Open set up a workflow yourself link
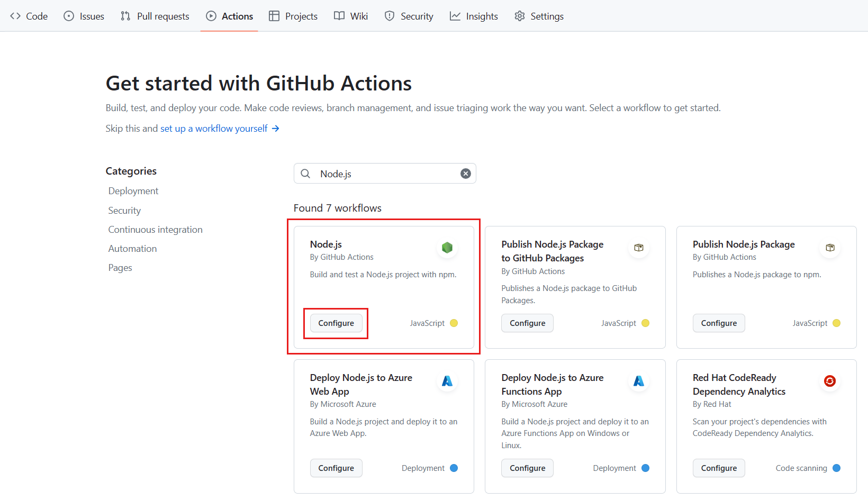868x500 pixels. (214, 128)
